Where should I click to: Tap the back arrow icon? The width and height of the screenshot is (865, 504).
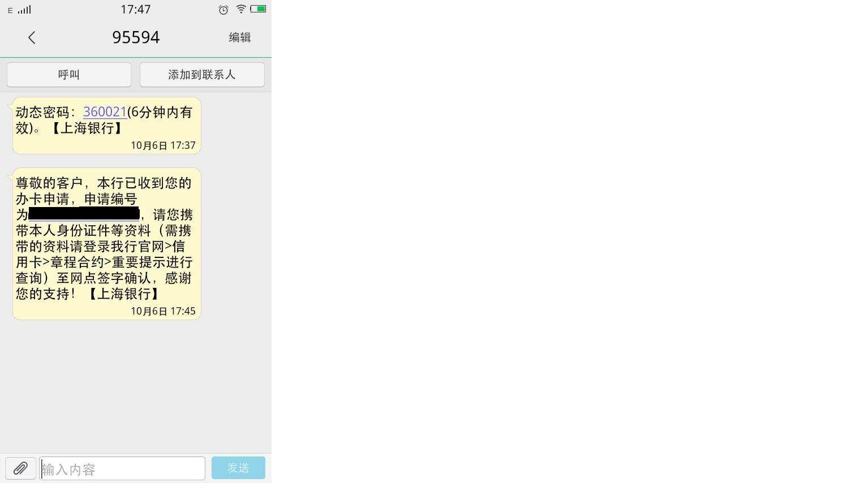[x=32, y=38]
